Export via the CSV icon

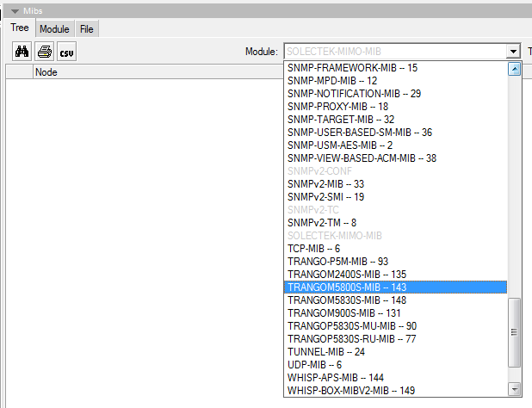pyautogui.click(x=67, y=52)
